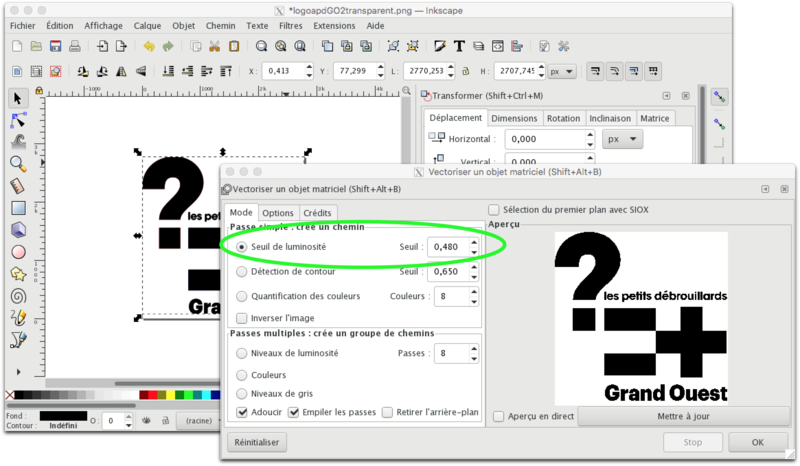Select the Rectangle tool
The image size is (800, 466).
pyautogui.click(x=18, y=208)
